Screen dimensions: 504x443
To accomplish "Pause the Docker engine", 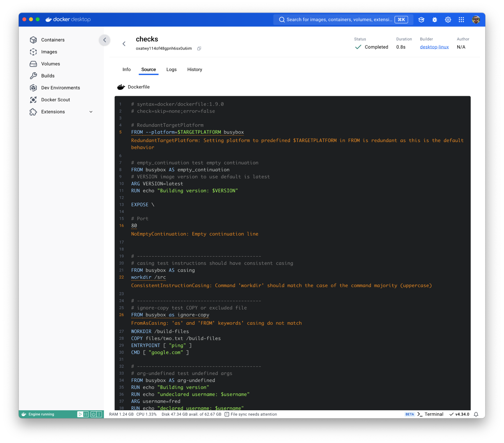I will click(86, 414).
